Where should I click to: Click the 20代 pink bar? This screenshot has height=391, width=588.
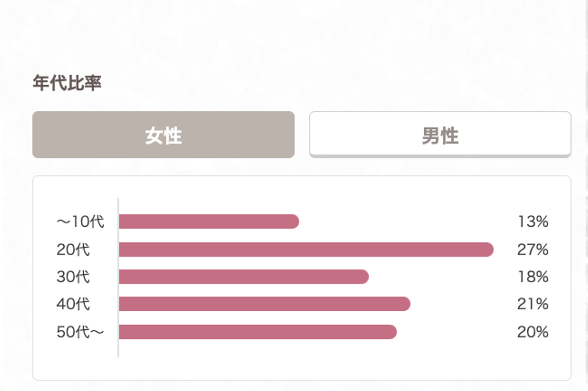[306, 249]
